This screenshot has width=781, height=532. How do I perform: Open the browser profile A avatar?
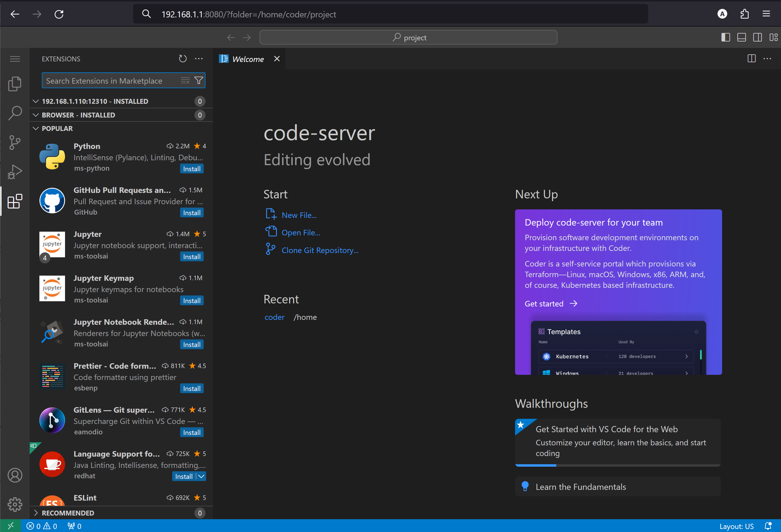point(722,14)
